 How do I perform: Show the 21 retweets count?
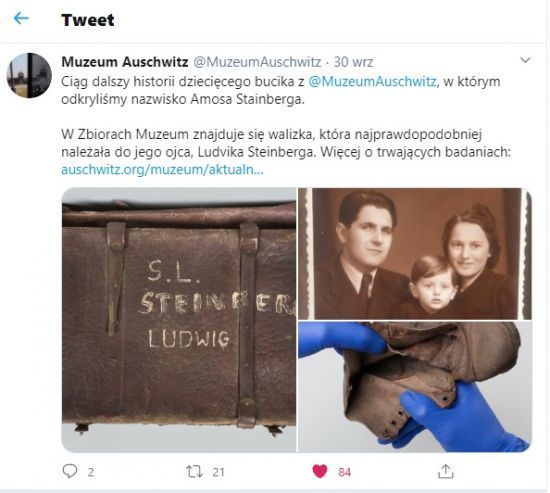[x=218, y=472]
